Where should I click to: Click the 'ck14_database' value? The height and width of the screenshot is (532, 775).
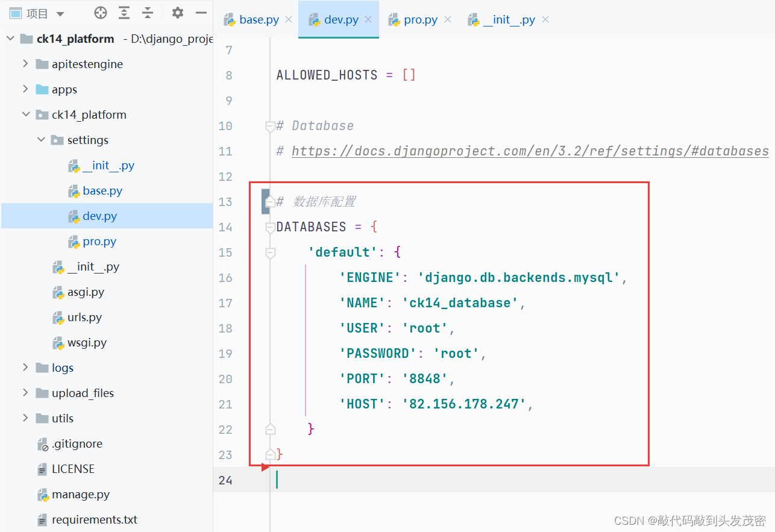(x=460, y=302)
